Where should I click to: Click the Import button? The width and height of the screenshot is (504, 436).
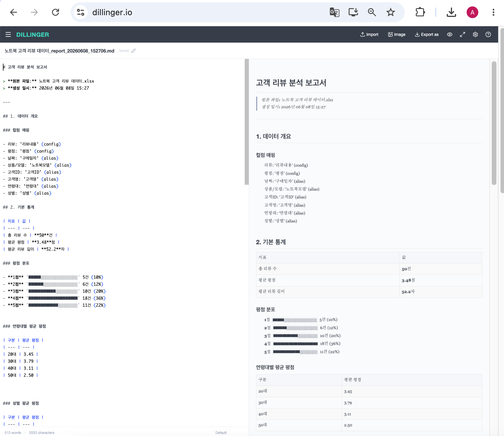click(369, 34)
